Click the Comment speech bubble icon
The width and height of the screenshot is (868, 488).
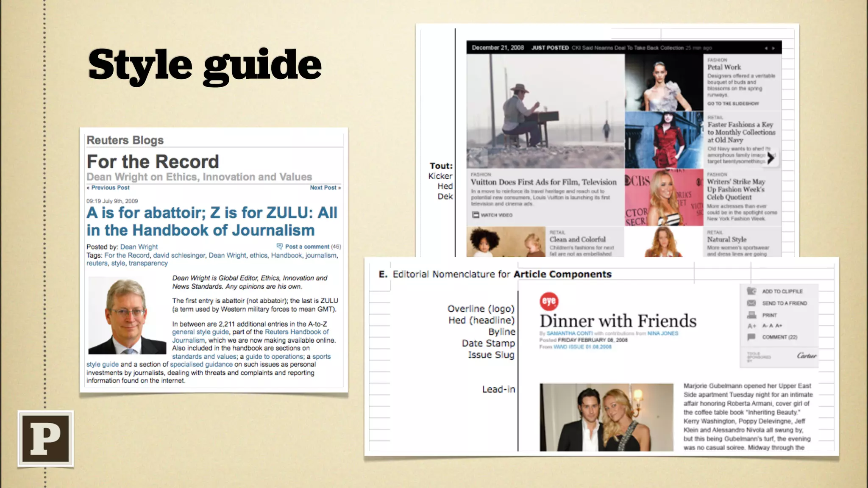pos(751,337)
